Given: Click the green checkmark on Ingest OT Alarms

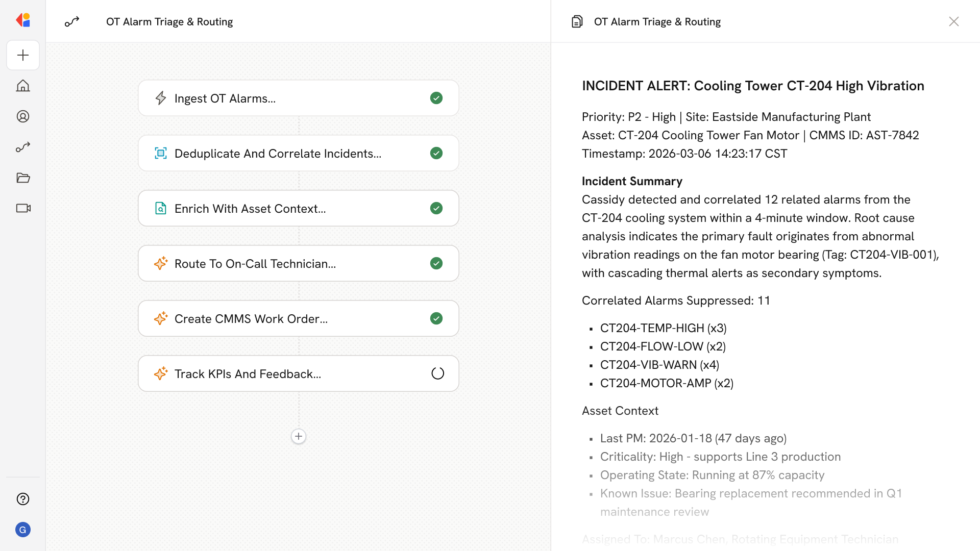Looking at the screenshot, I should click(x=436, y=98).
